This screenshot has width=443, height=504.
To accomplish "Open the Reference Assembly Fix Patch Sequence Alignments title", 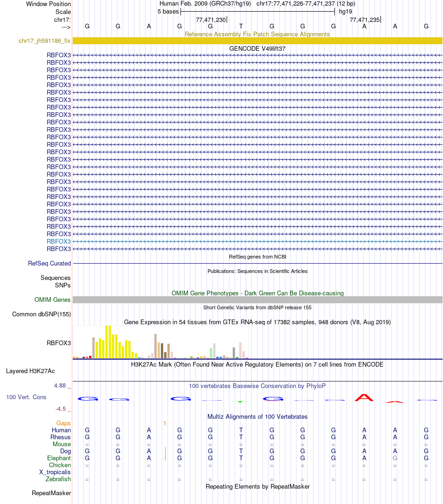I will (257, 34).
